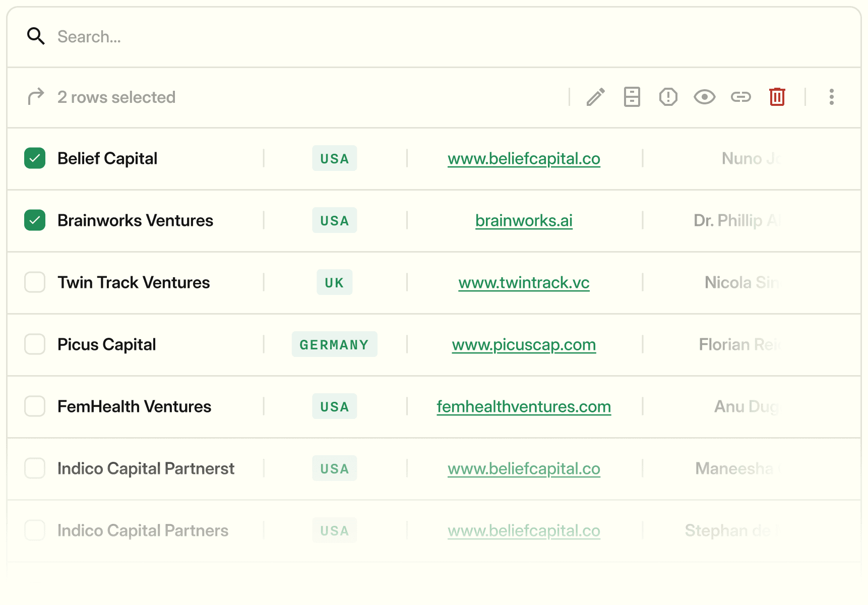Open the brainworks.ai link

[524, 220]
